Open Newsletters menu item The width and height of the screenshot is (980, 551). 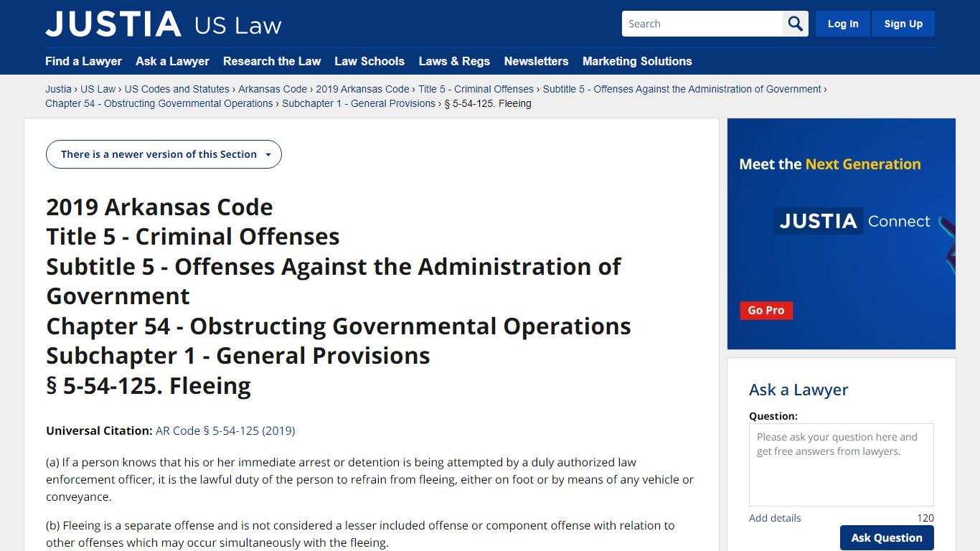pyautogui.click(x=536, y=61)
